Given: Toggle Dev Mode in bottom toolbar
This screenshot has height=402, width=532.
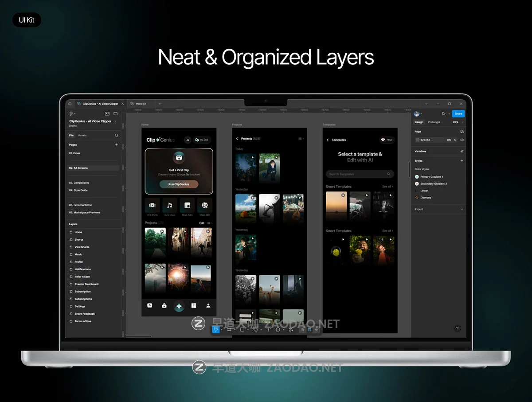Looking at the screenshot, I should click(317, 329).
